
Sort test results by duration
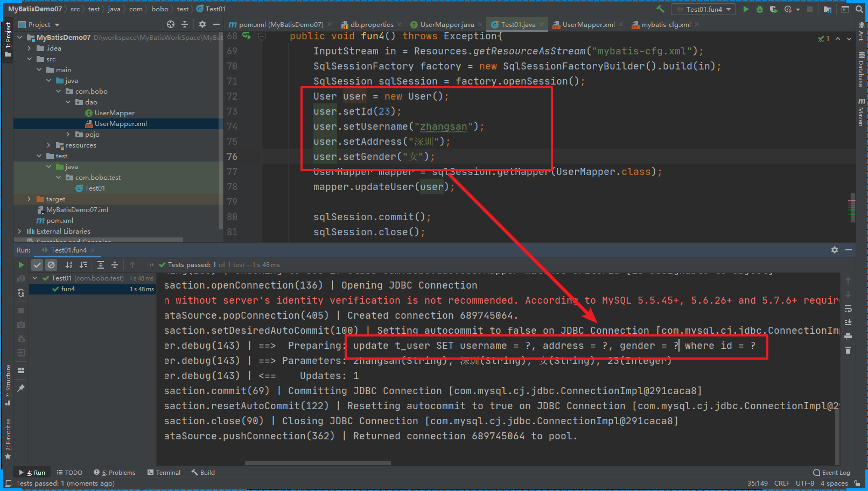click(83, 265)
